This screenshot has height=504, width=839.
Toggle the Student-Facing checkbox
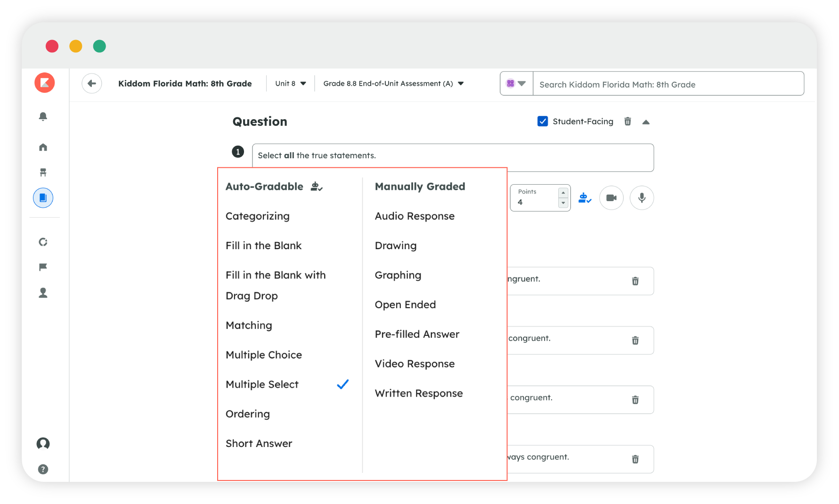click(x=543, y=122)
